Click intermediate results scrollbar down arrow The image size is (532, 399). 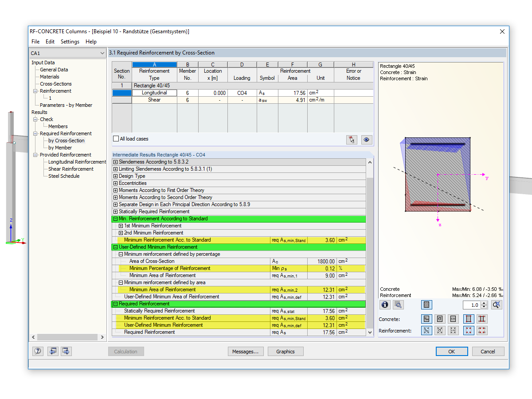370,332
